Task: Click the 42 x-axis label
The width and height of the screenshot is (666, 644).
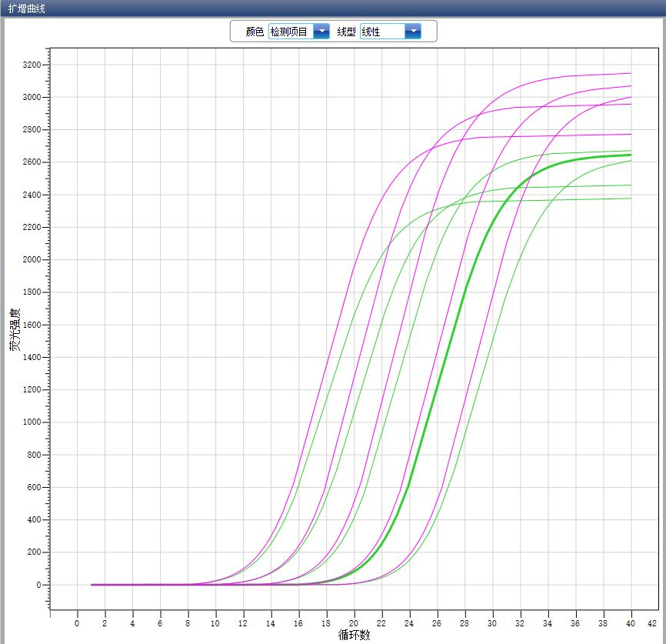Action: [652, 623]
